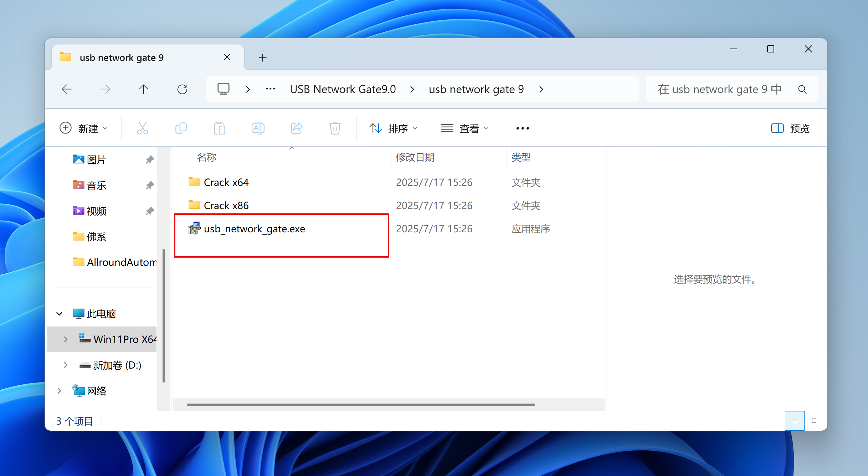Open a new tab with plus button
This screenshot has width=868, height=476.
pos(262,57)
